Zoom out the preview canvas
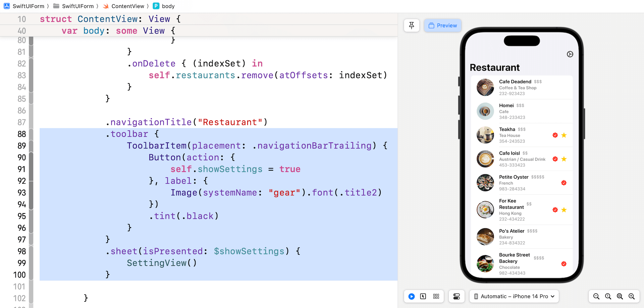Screen dimensions: 644x308 coord(596,296)
